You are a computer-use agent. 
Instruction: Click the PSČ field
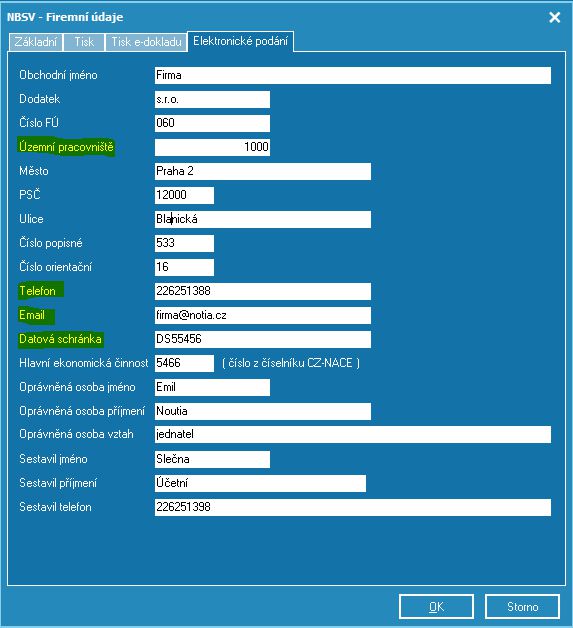[184, 195]
